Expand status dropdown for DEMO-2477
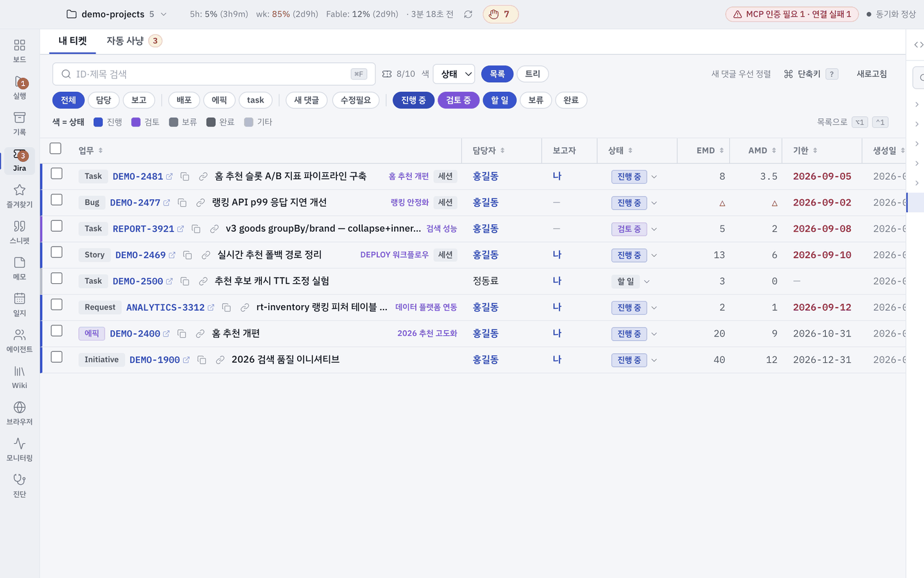This screenshot has height=578, width=924. 654,203
